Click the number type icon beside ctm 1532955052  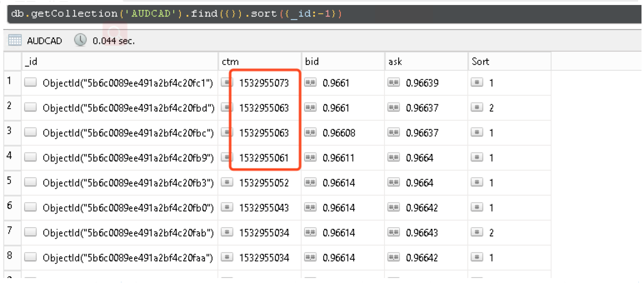(x=227, y=183)
